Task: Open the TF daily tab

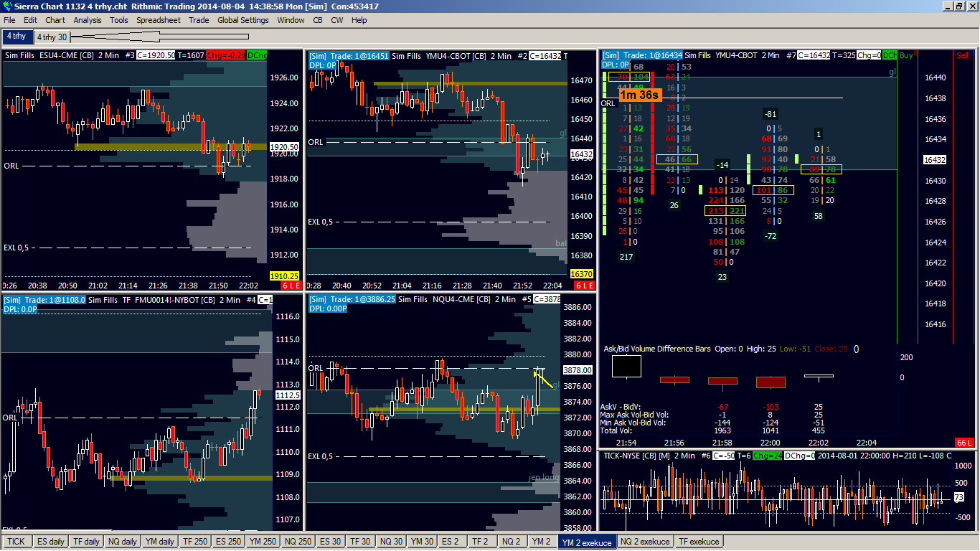Action: click(87, 542)
